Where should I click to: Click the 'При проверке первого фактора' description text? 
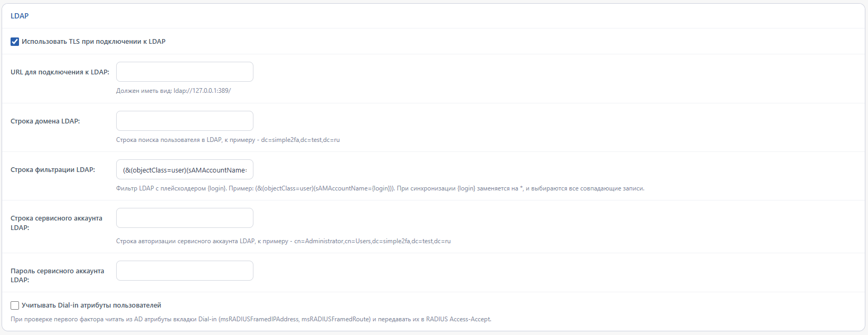(251, 319)
